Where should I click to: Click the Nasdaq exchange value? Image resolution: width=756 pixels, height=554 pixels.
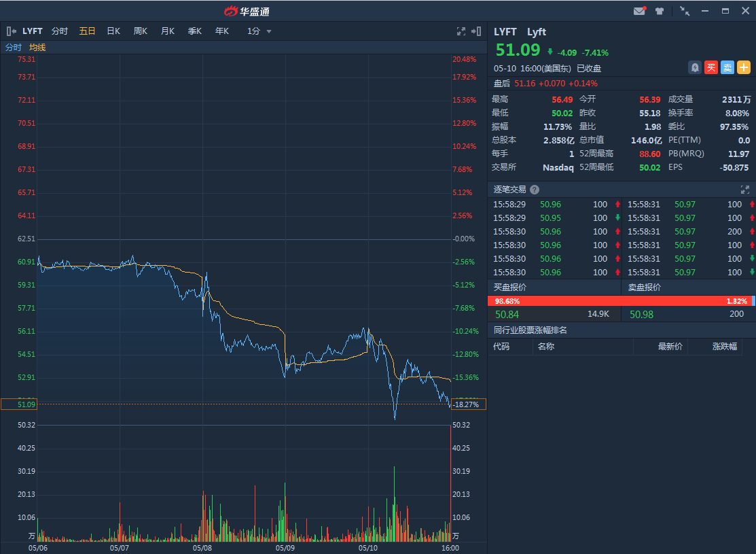click(x=558, y=167)
